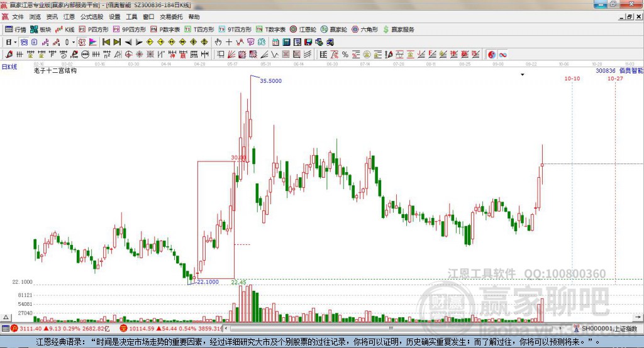Click the infinity loop icon
644x348 pixels.
[x=502, y=55]
